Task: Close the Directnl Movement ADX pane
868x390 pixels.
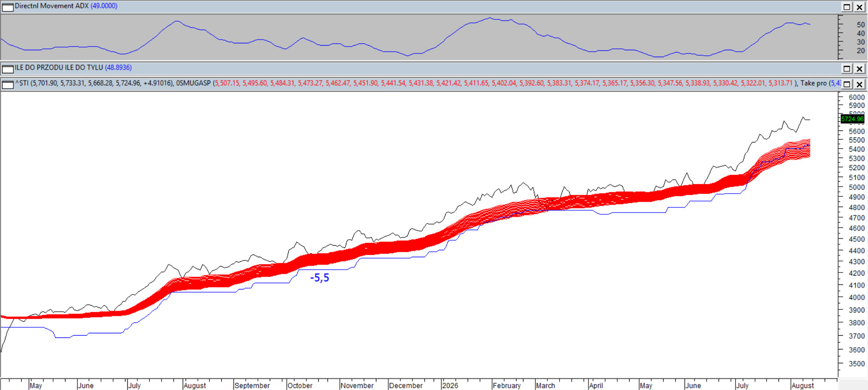Action: point(860,7)
